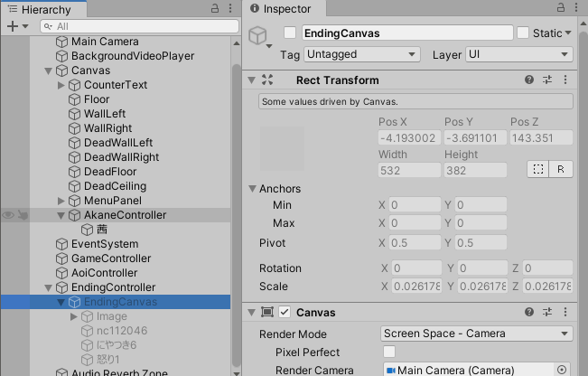Screen dimensions: 588x376
Task: Select nc112046 object
Action: (x=122, y=331)
